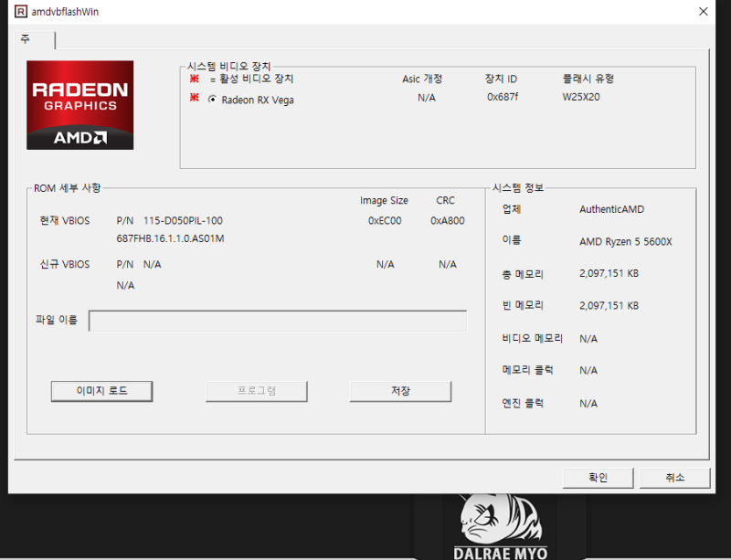Click red marker next to active video device legend

(193, 79)
